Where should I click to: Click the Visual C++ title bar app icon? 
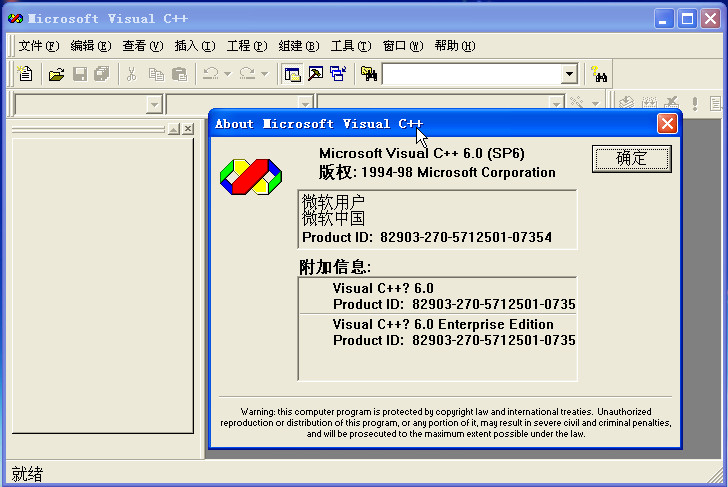click(15, 19)
